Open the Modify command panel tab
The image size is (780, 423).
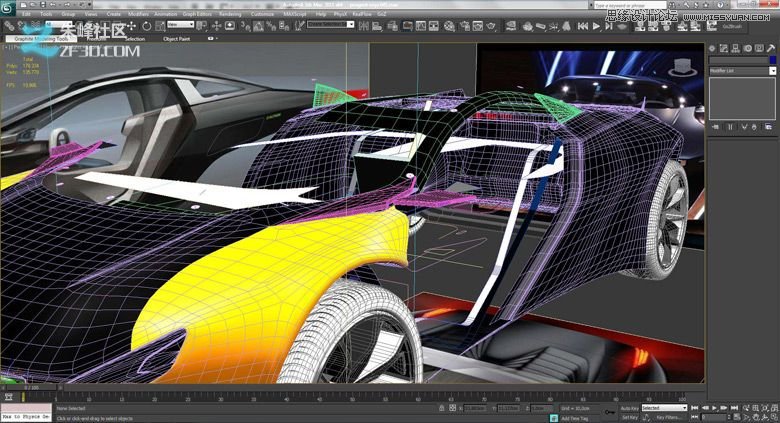coord(723,48)
